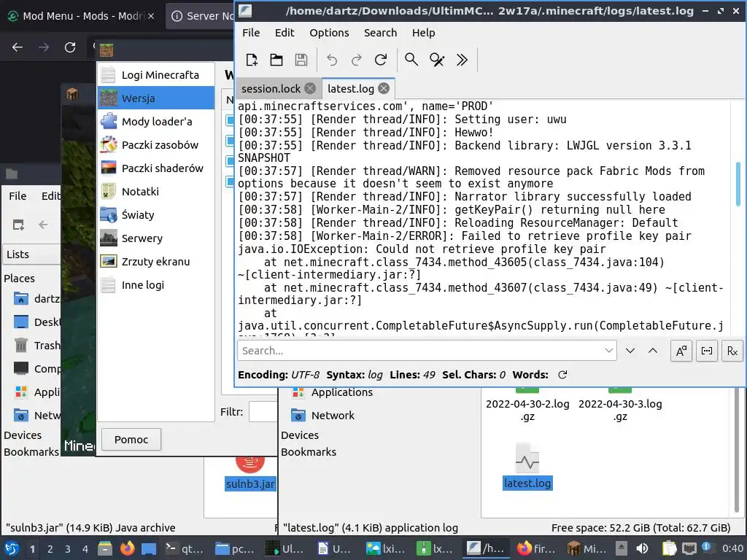Expand the toolbar overflow chevrons

[462, 60]
